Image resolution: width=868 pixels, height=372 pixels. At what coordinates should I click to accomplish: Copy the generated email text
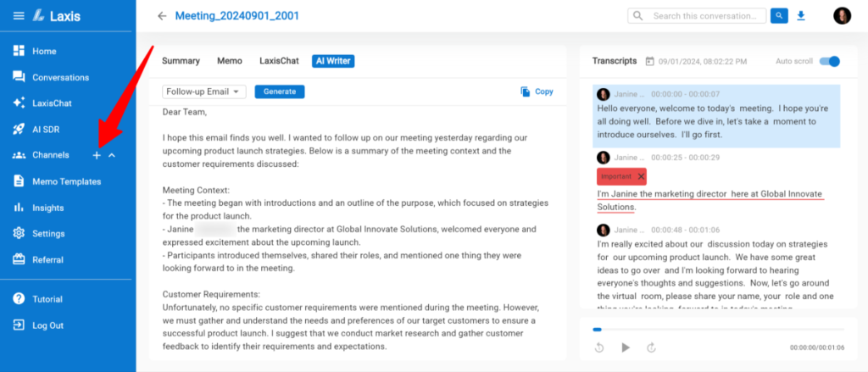point(537,92)
